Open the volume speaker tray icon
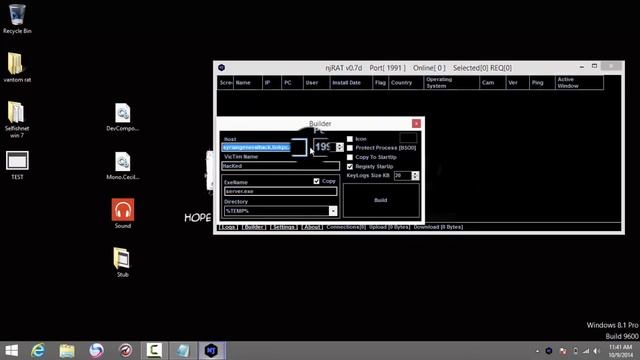The image size is (640, 360). [x=597, y=351]
